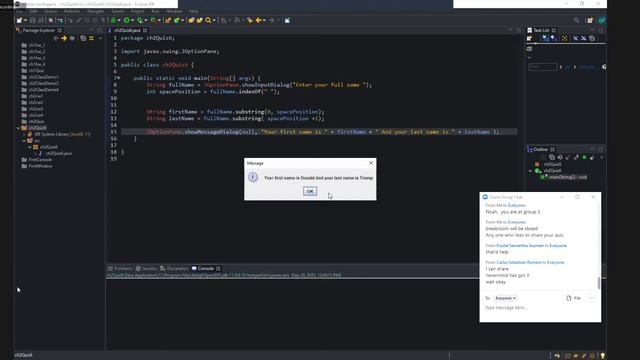
Task: Click the External Tools run icon
Action: coord(153,20)
